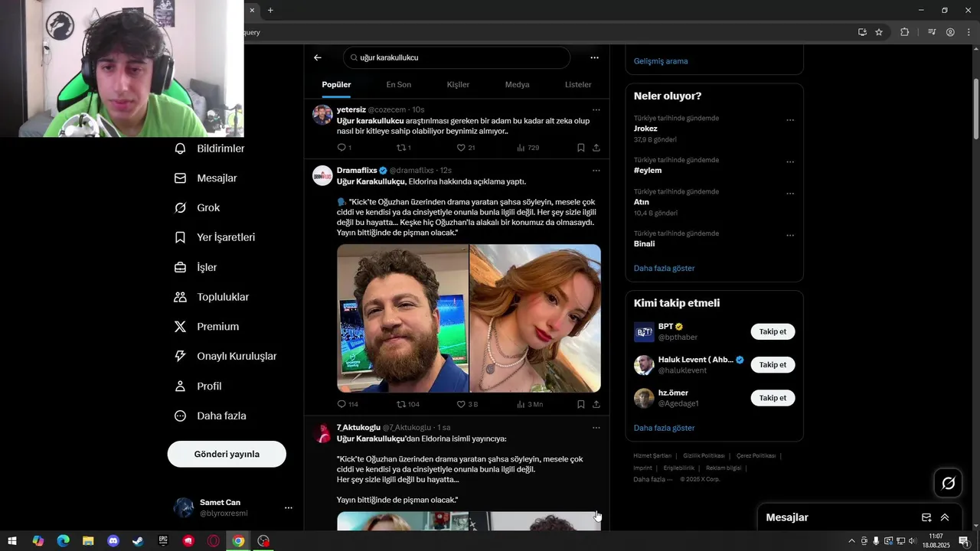Screen dimensions: 980x551
Task: Click Daha fazla göster under Kimi takip etmeli
Action: [665, 428]
